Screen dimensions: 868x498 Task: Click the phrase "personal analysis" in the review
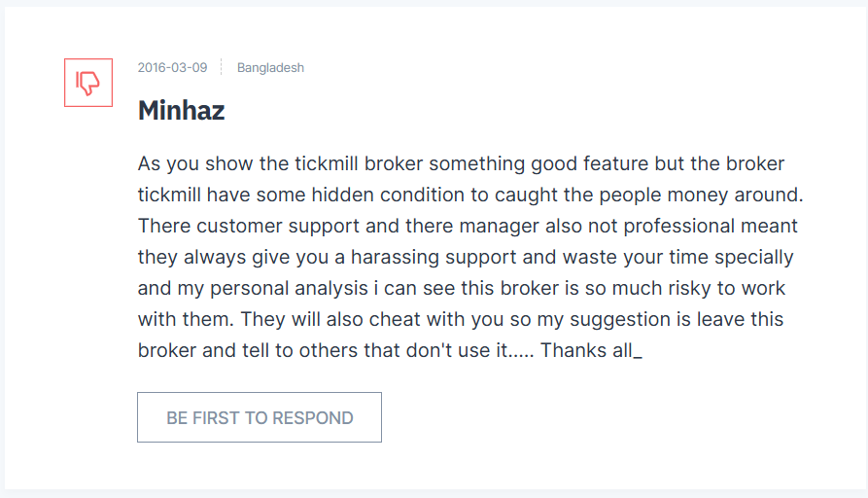click(289, 289)
